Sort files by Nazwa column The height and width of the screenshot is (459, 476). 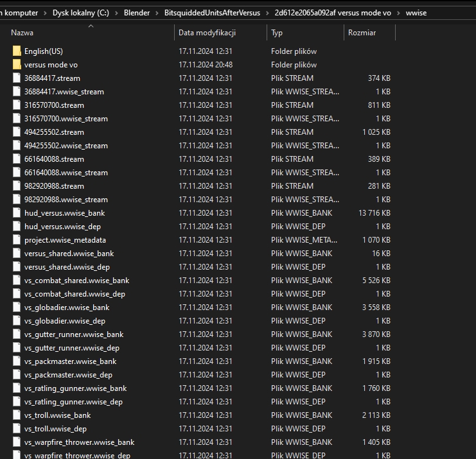[22, 33]
